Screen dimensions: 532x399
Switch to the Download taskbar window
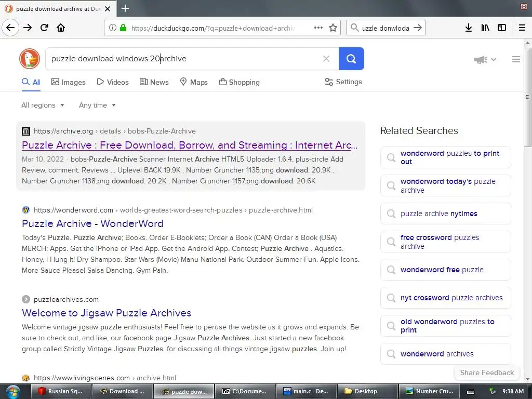[x=123, y=391]
